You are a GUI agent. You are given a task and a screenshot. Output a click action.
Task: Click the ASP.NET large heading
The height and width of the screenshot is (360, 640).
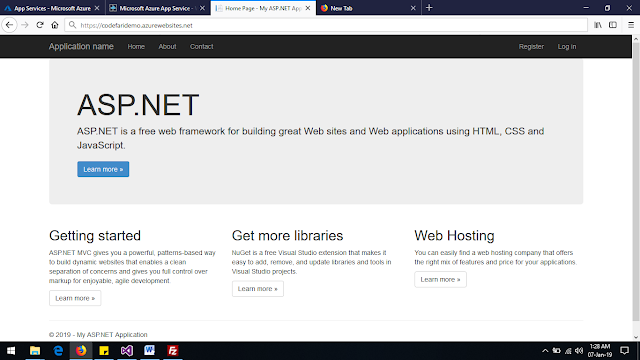point(138,105)
